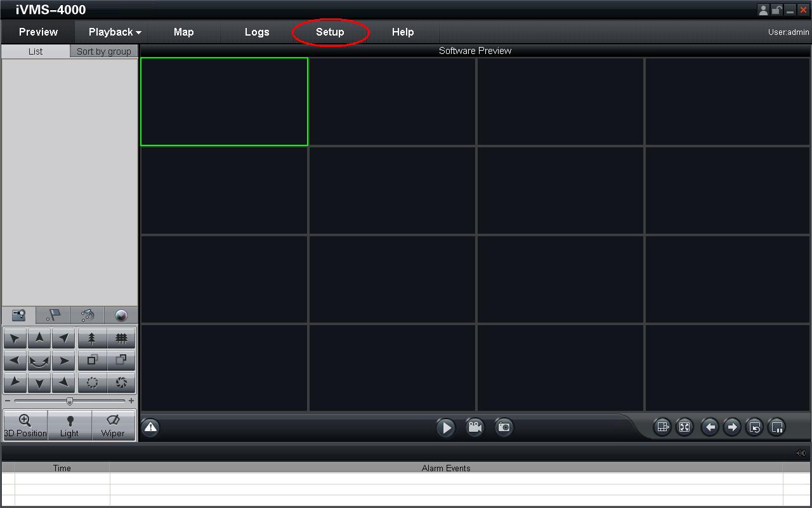Go to next page with right arrow
This screenshot has width=812, height=508.
(x=732, y=427)
